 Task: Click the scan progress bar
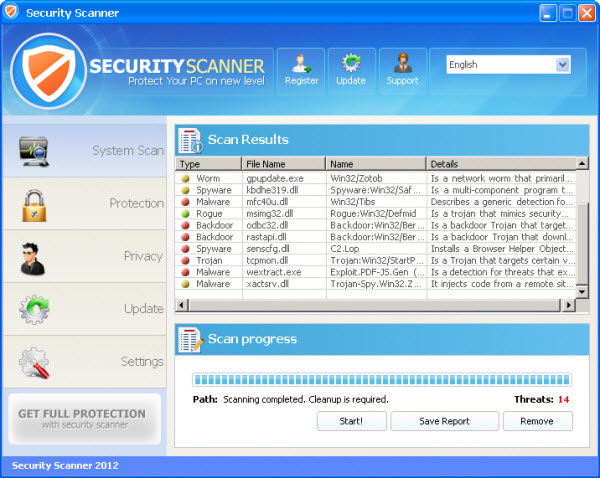click(381, 380)
